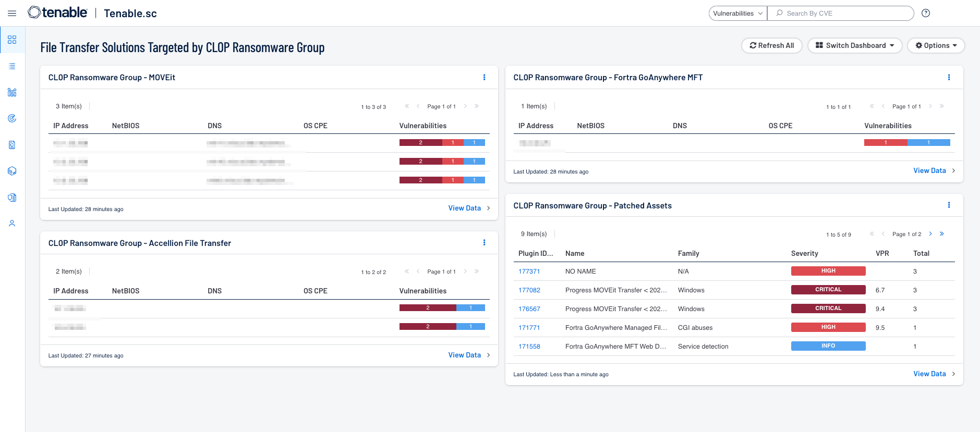The width and height of the screenshot is (980, 432).
Task: Open the workflow sidebar icon
Action: (x=12, y=198)
